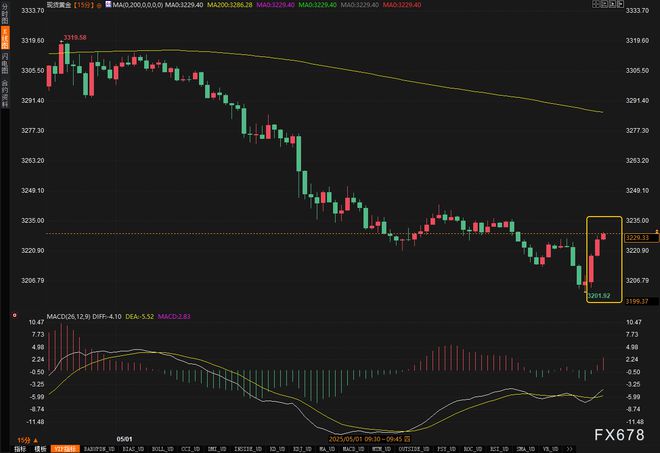
Task: Select the K线图 candlestick chart tab
Action: click(5, 37)
